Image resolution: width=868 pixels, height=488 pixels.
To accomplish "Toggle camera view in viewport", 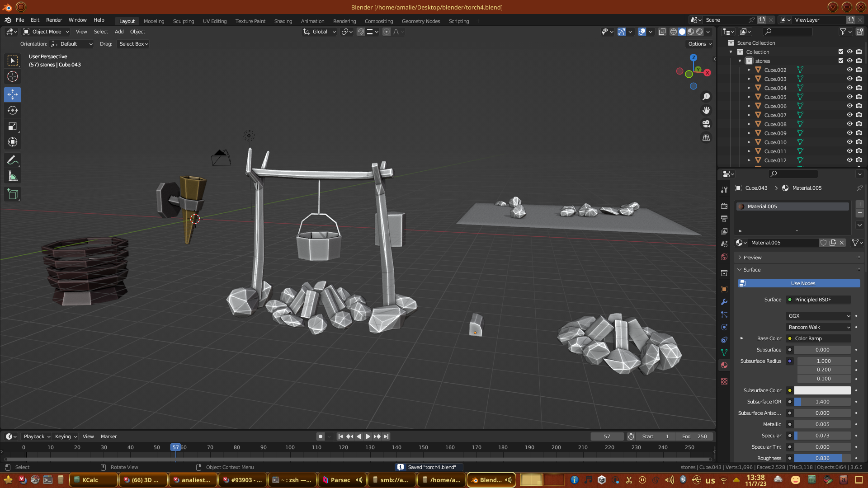I will point(706,124).
